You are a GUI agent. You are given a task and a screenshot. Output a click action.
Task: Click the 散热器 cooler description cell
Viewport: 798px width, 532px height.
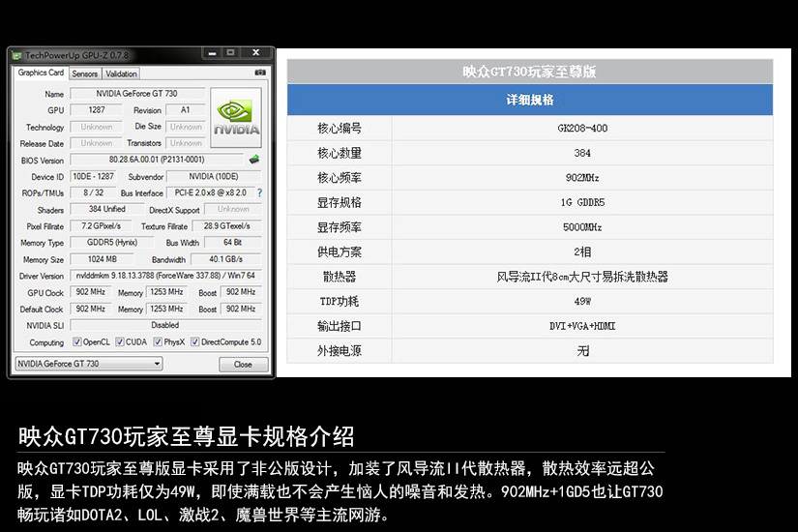(x=582, y=277)
